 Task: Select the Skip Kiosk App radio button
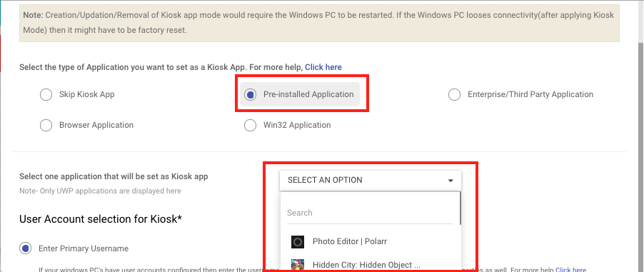point(46,94)
